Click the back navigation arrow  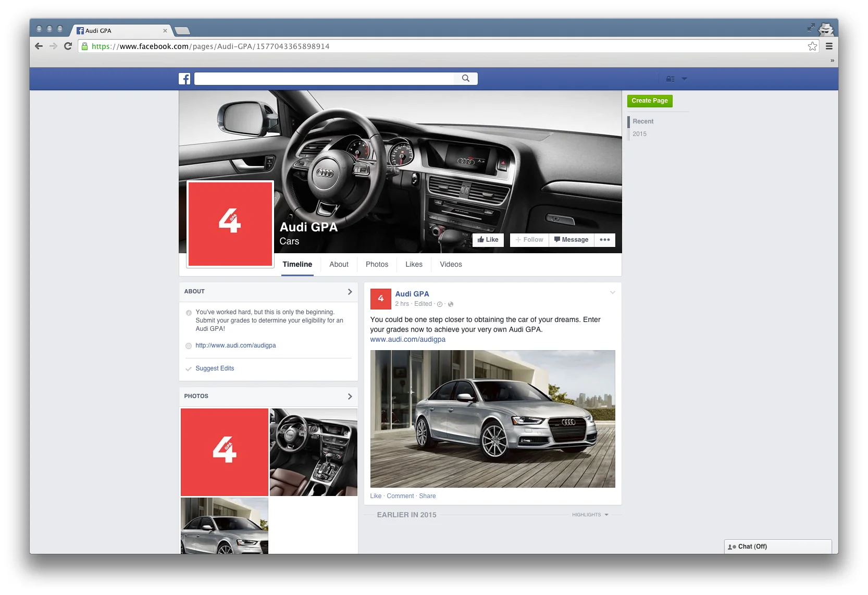tap(39, 46)
